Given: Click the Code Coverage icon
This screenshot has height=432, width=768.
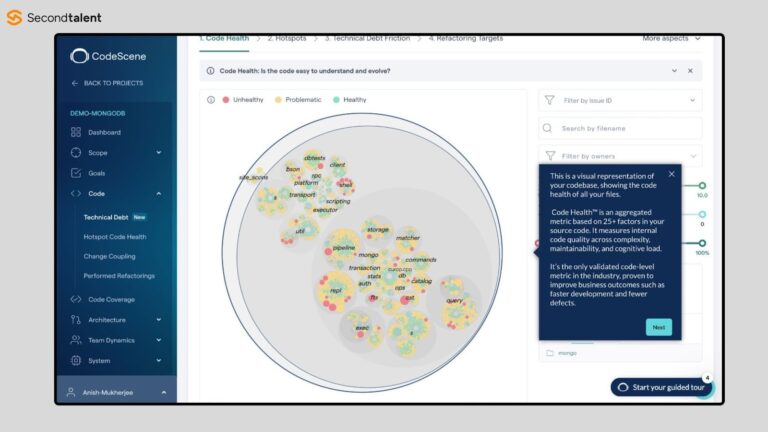Looking at the screenshot, I should [x=75, y=299].
